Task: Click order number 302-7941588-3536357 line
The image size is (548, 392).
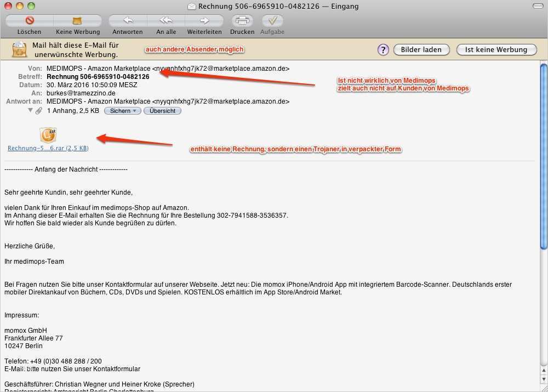Action: 146,215
